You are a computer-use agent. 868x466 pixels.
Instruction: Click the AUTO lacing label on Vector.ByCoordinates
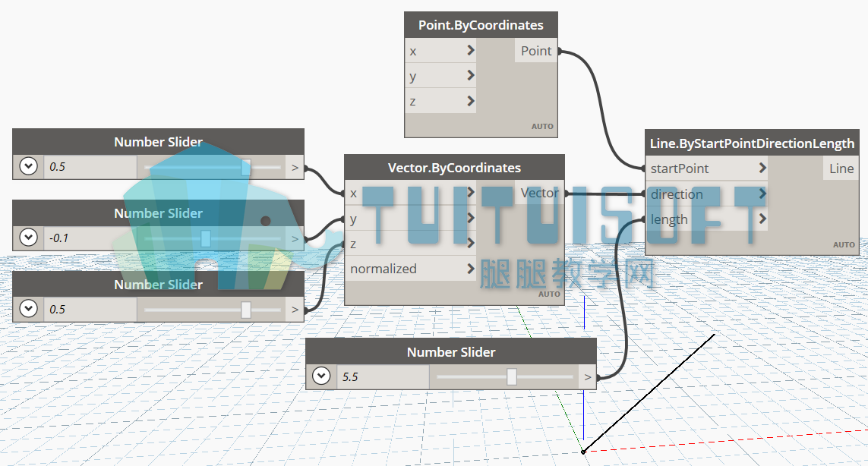pyautogui.click(x=549, y=294)
